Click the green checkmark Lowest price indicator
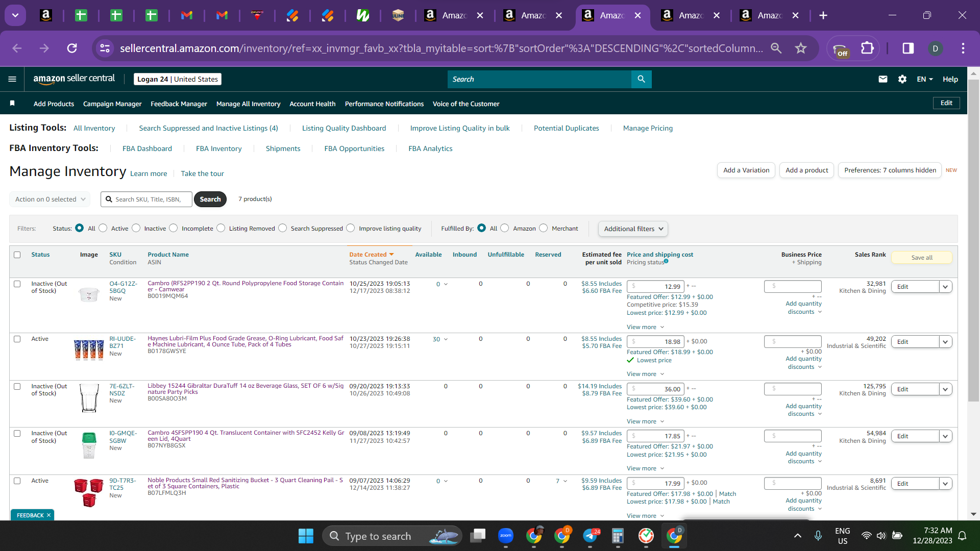Viewport: 980px width, 551px height. 630,360
